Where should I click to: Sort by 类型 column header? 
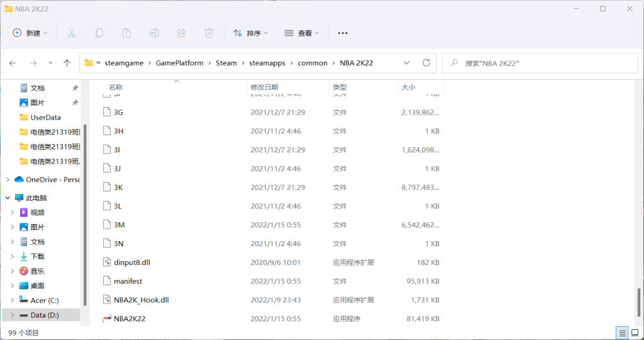pyautogui.click(x=340, y=87)
